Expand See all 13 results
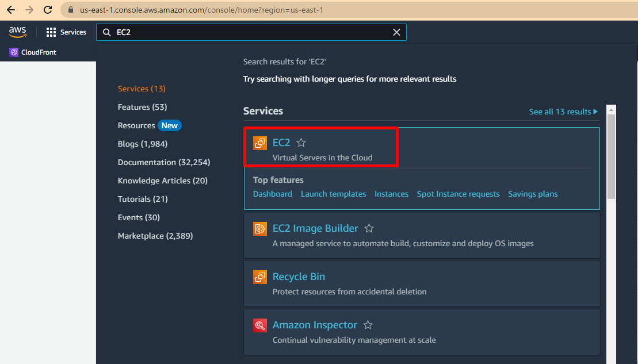 563,112
